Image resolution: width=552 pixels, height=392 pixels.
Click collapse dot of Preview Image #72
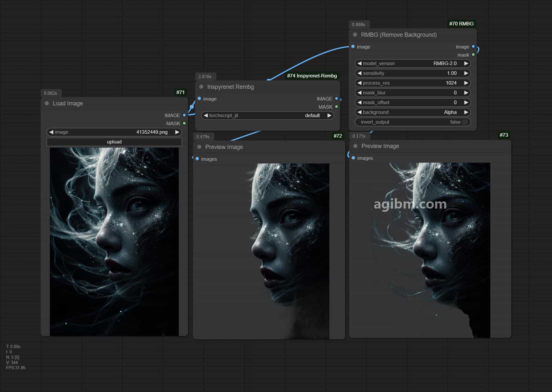pyautogui.click(x=199, y=147)
